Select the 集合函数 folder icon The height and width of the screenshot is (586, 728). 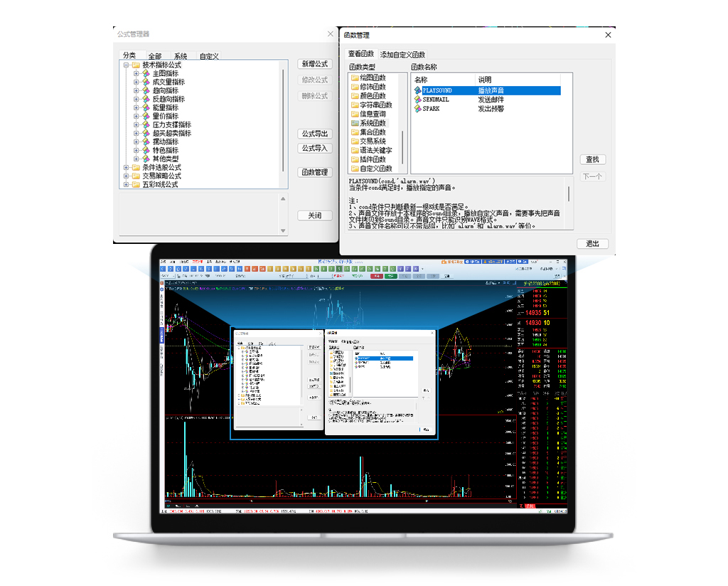[x=355, y=132]
